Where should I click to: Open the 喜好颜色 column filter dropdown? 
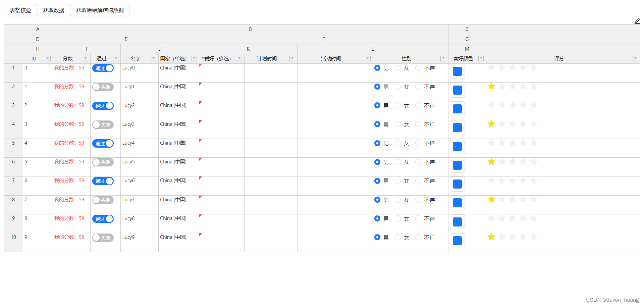click(481, 58)
